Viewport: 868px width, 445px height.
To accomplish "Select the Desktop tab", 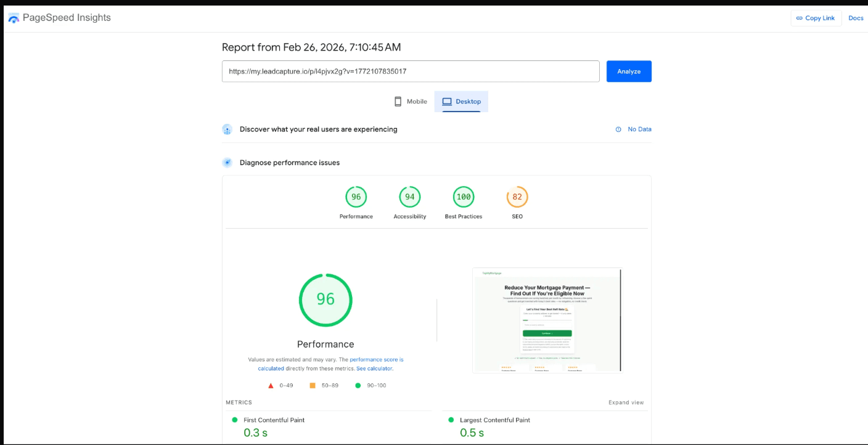I will pos(461,101).
